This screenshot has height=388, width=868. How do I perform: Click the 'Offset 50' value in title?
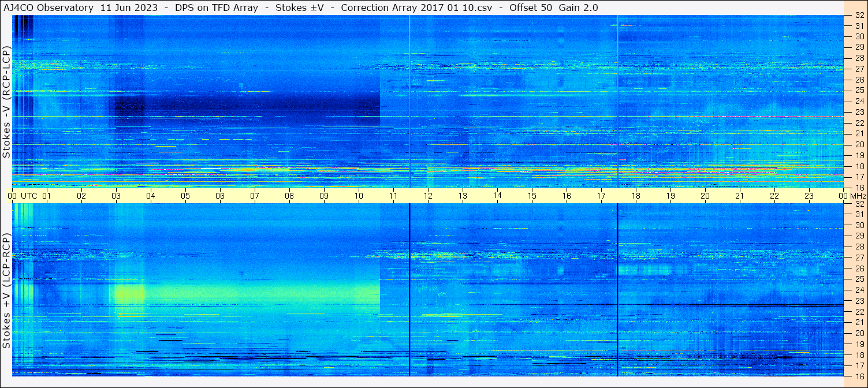click(531, 8)
